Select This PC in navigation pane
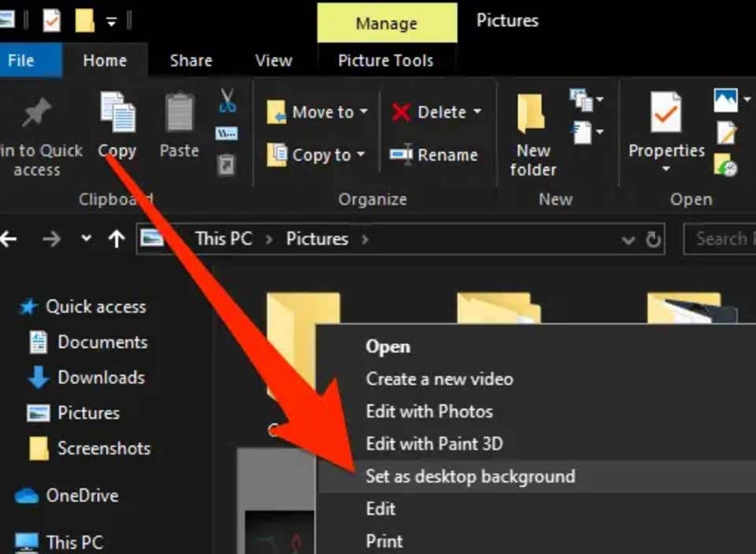The width and height of the screenshot is (756, 554). [x=59, y=543]
